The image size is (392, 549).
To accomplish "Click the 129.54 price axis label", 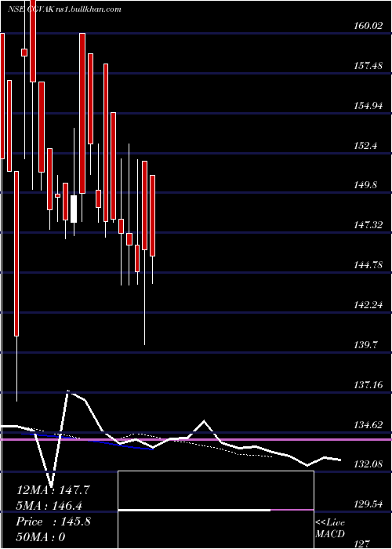I will tap(368, 504).
